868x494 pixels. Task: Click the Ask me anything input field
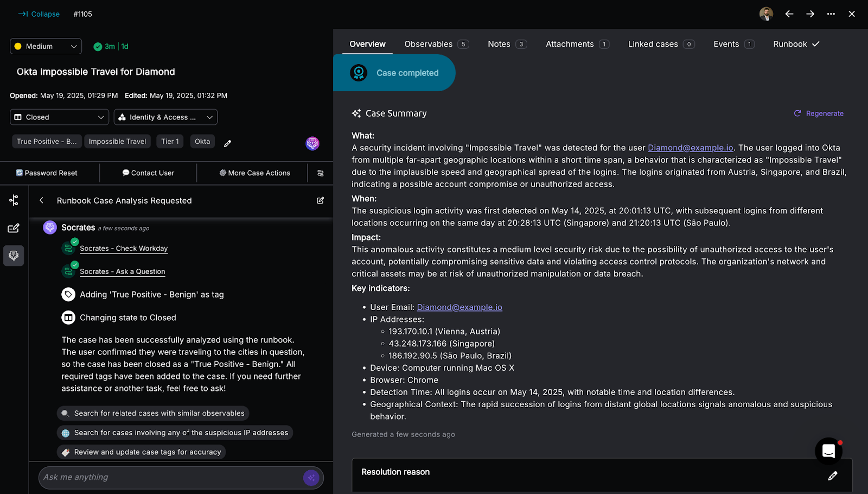[163, 477]
